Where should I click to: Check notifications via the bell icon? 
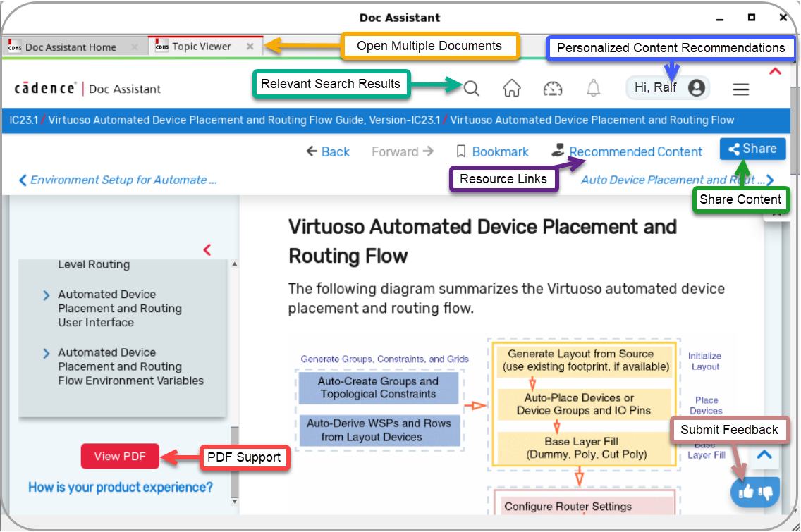click(x=593, y=88)
